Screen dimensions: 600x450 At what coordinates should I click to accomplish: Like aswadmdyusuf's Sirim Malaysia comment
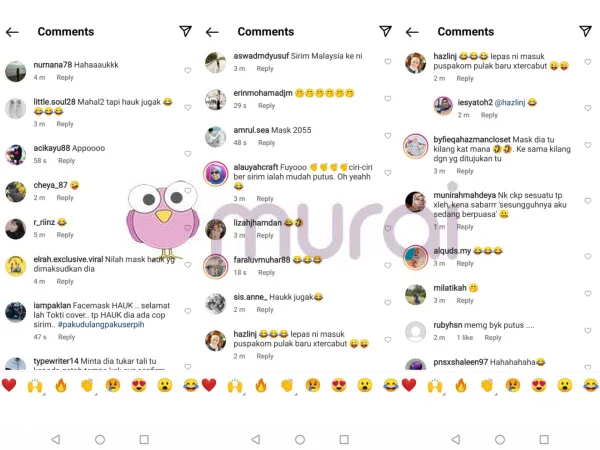point(388,62)
